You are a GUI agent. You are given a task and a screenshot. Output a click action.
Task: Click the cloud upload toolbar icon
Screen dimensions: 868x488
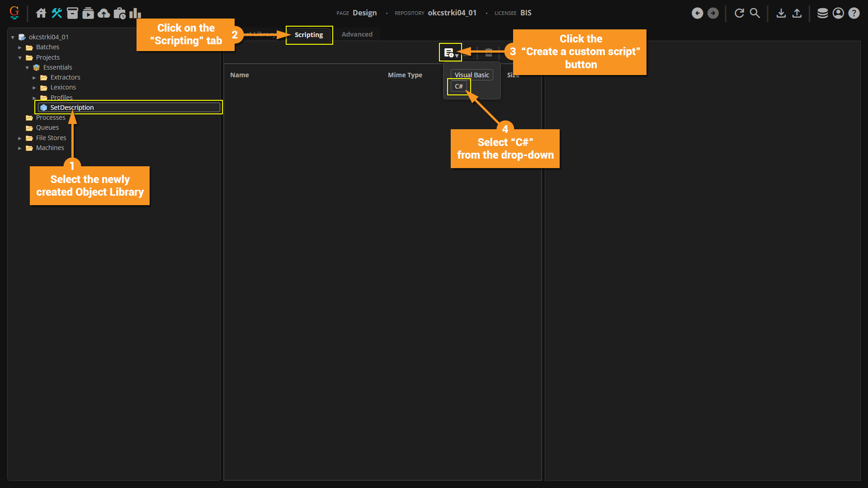click(x=104, y=13)
